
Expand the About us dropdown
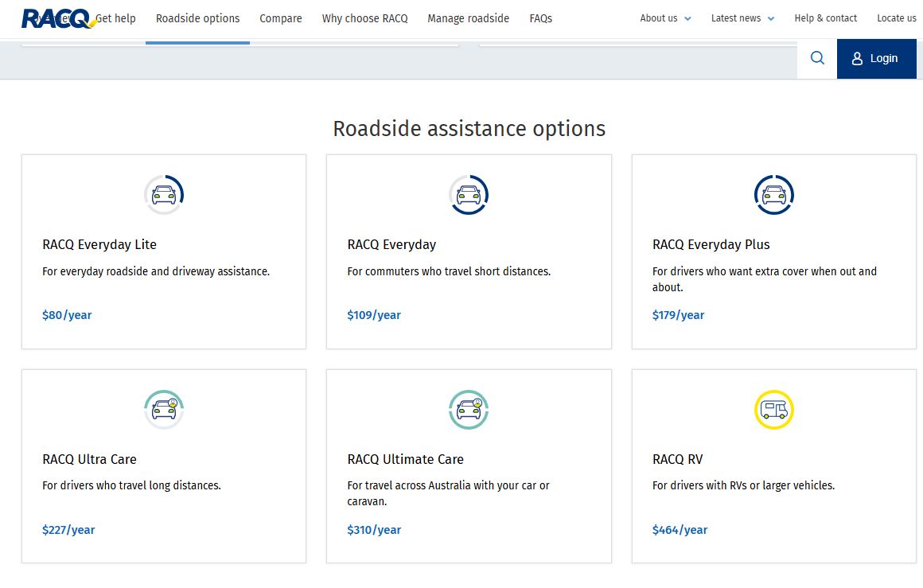pos(660,18)
